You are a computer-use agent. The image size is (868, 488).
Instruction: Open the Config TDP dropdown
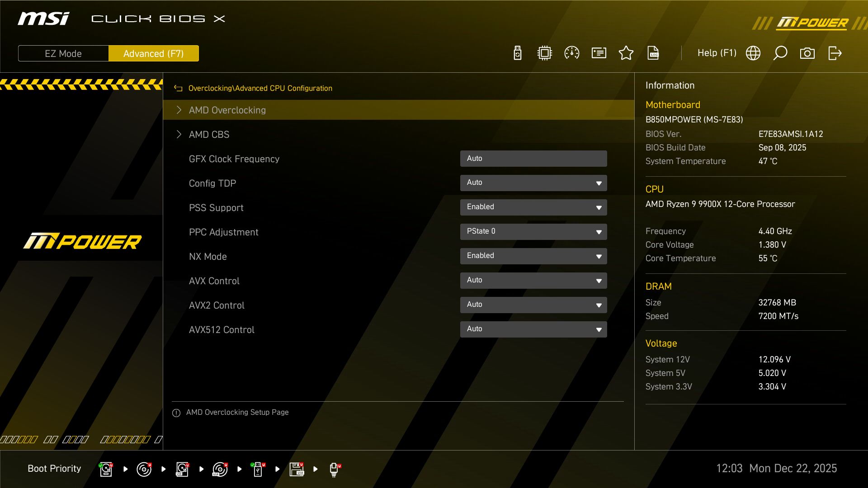[533, 183]
